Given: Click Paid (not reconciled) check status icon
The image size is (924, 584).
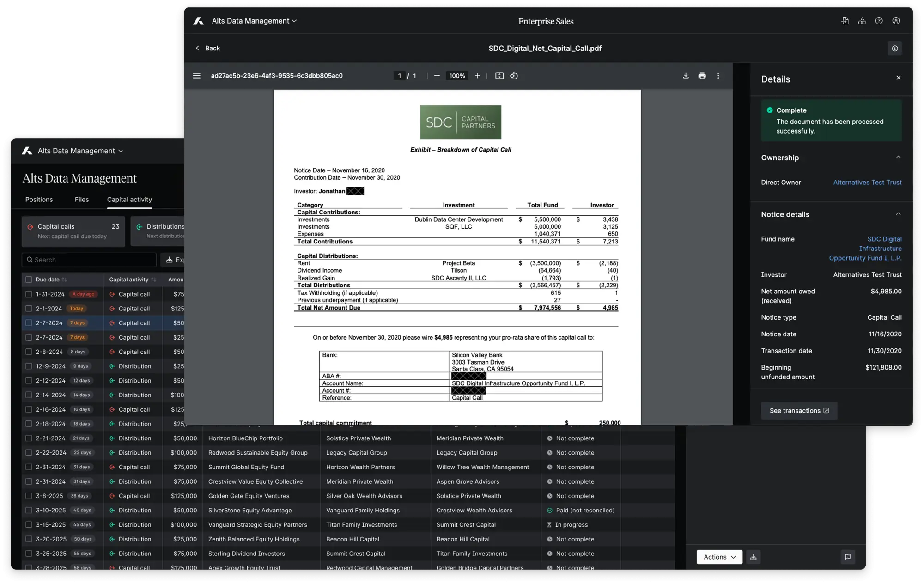Looking at the screenshot, I should click(550, 511).
